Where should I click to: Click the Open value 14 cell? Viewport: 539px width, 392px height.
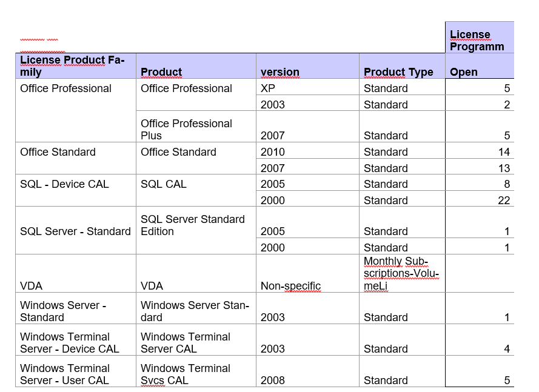coord(480,150)
